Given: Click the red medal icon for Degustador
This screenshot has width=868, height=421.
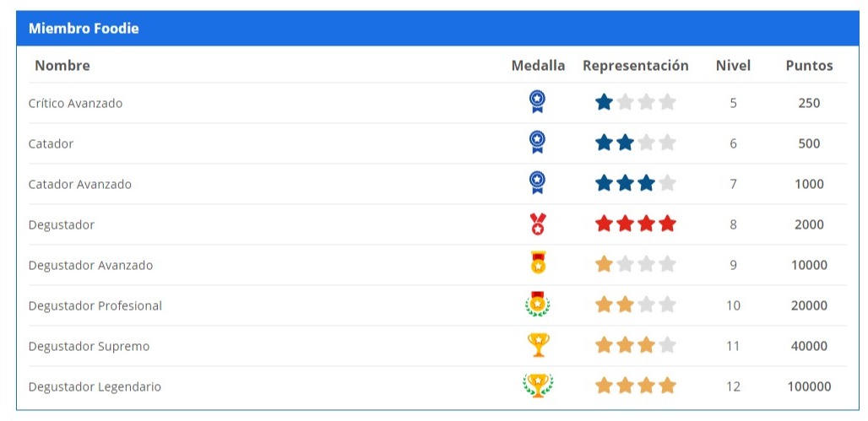Looking at the screenshot, I should [537, 224].
